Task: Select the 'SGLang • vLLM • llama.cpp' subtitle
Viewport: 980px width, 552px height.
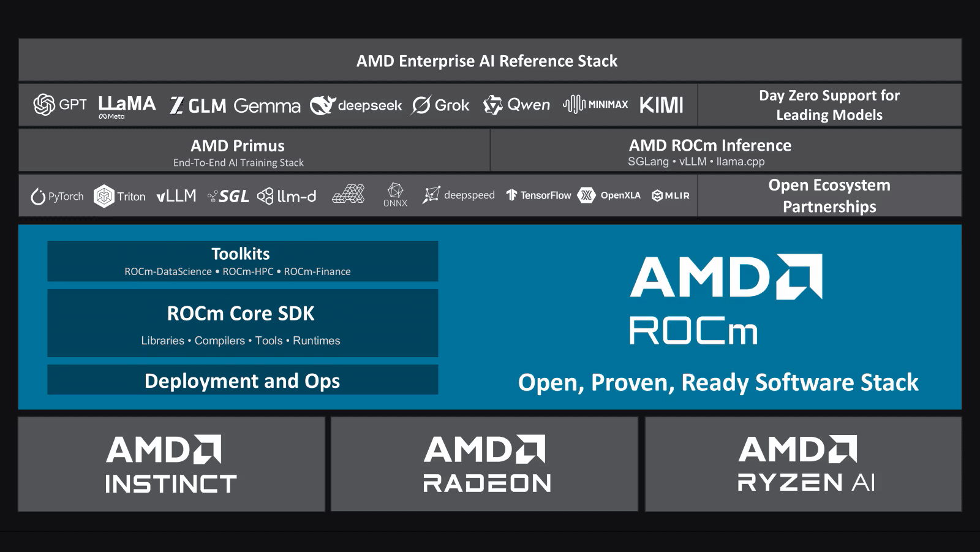Action: pos(696,161)
